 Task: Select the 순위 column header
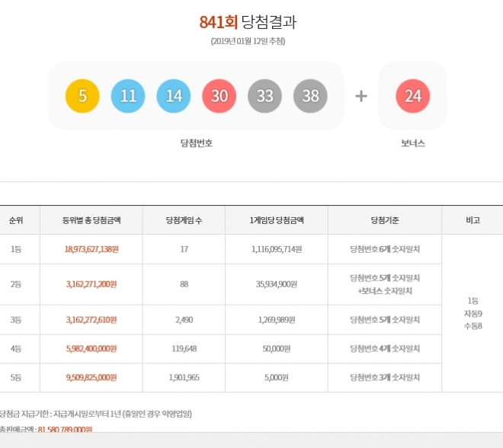(x=16, y=220)
